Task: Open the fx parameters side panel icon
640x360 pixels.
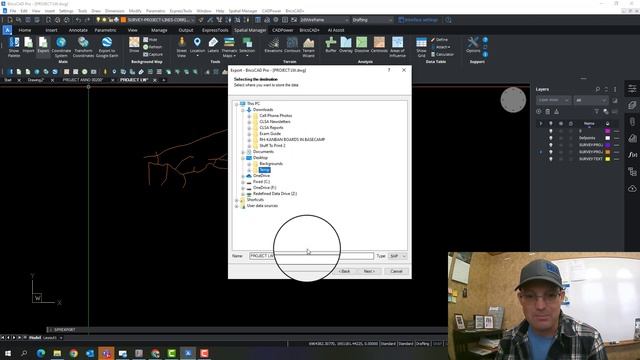Action: click(x=632, y=155)
